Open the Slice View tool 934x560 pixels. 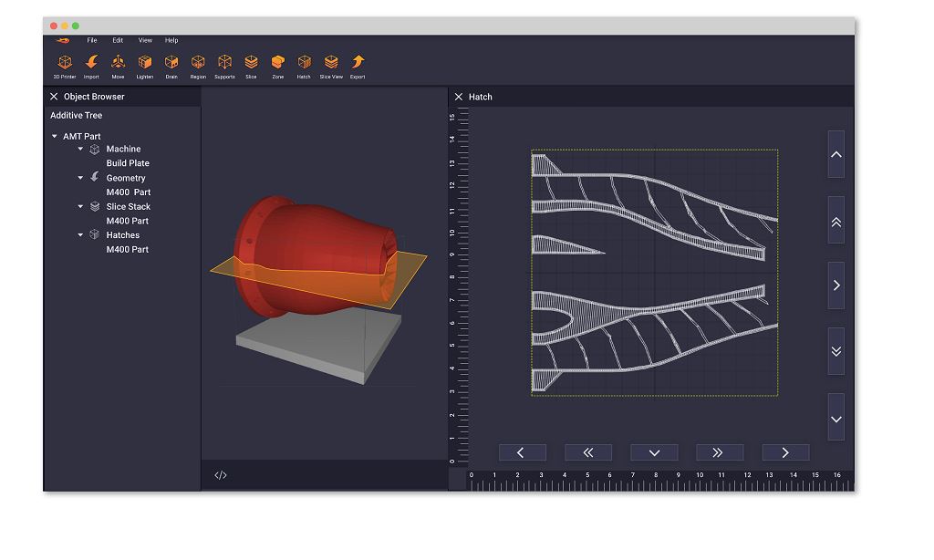tap(331, 63)
